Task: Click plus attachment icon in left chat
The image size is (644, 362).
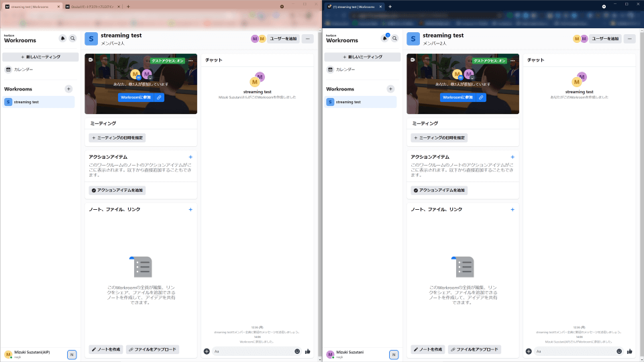Action: click(207, 351)
